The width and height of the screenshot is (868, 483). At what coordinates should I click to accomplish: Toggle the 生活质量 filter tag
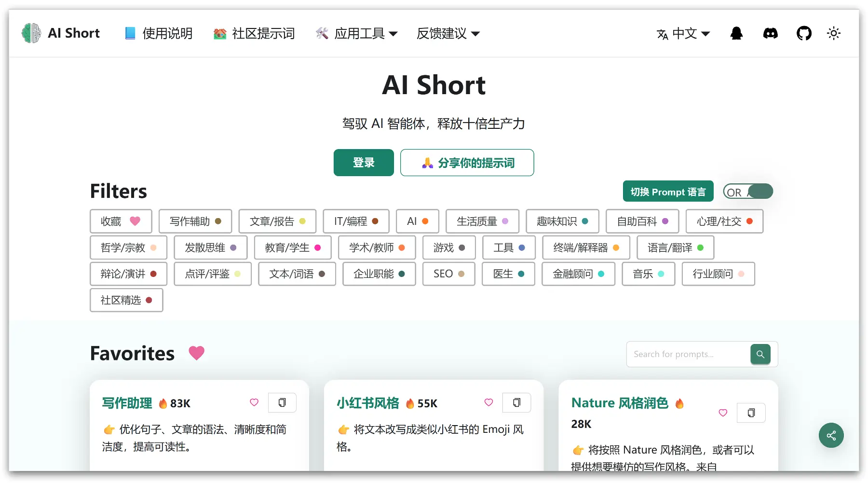(483, 221)
